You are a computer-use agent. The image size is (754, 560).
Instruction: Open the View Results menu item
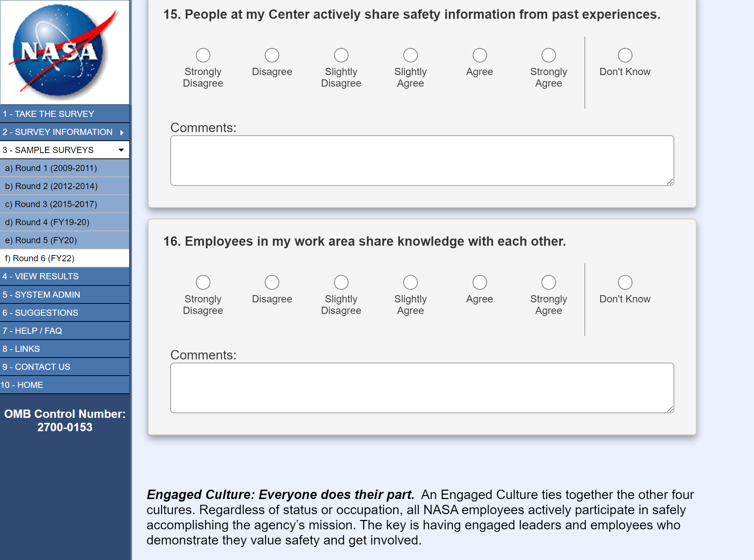(x=40, y=276)
